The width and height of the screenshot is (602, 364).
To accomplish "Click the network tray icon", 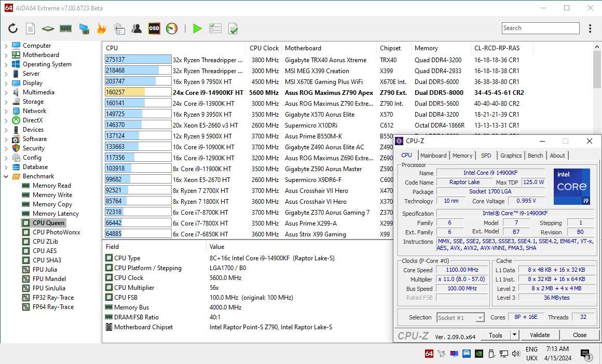I will coord(503,354).
